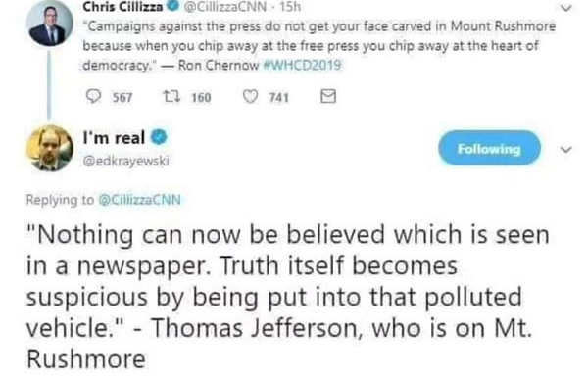Open the @CillizzaCNN link in Replying to
Image resolution: width=588 pixels, height=377 pixels.
(139, 200)
